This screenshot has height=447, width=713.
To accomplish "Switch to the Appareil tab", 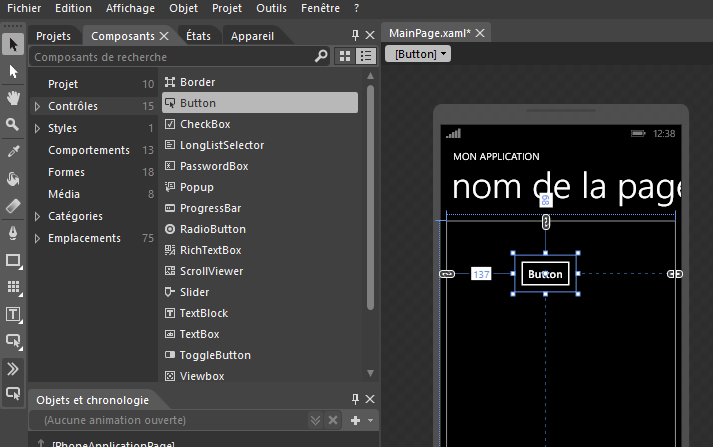I will click(x=252, y=36).
